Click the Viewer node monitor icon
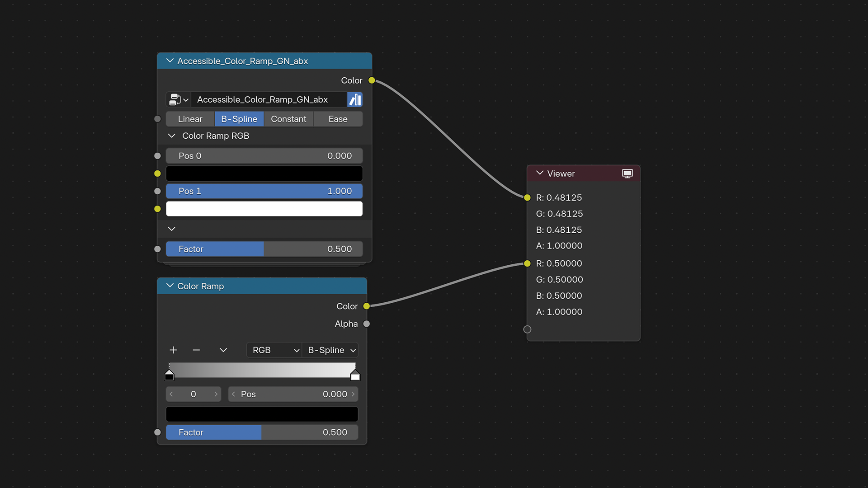The image size is (868, 488). pos(627,174)
